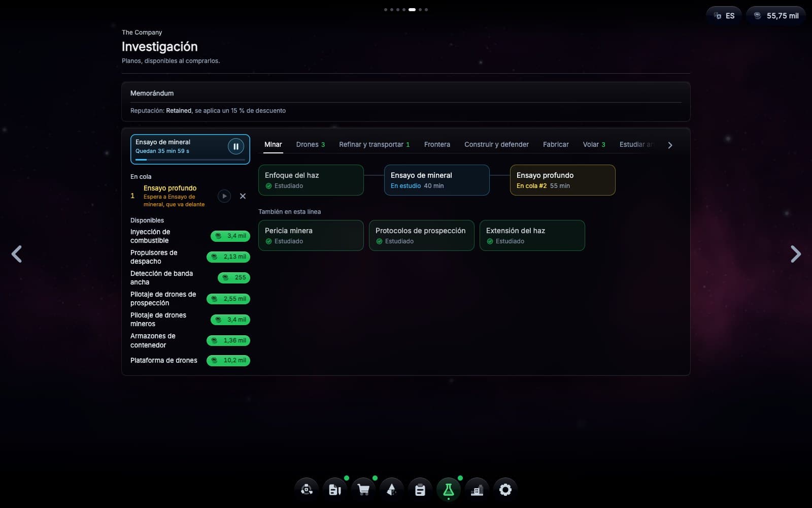Buy Detección de banda ancha for 255
Screen dimensions: 812x508
234,277
